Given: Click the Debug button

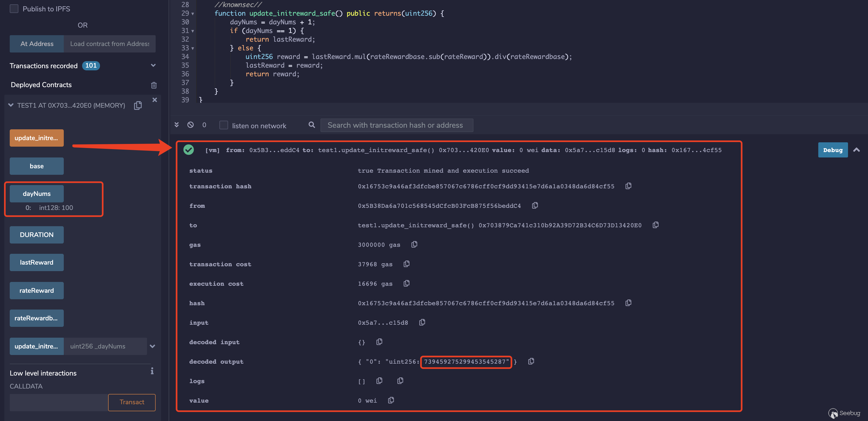Looking at the screenshot, I should (x=833, y=150).
